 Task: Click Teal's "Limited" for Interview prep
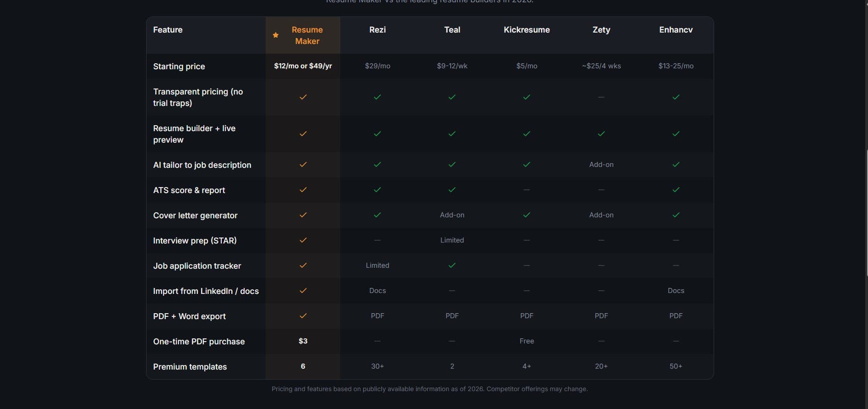452,240
